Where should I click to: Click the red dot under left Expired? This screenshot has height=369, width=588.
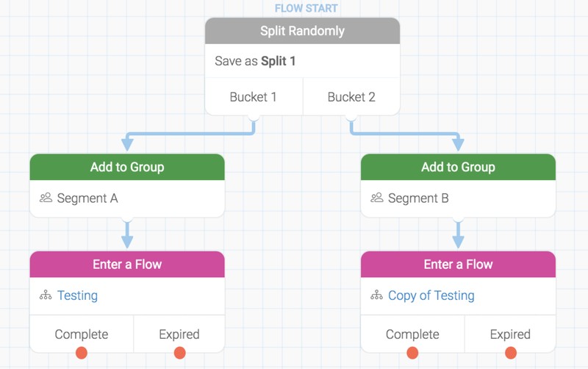coord(179,354)
